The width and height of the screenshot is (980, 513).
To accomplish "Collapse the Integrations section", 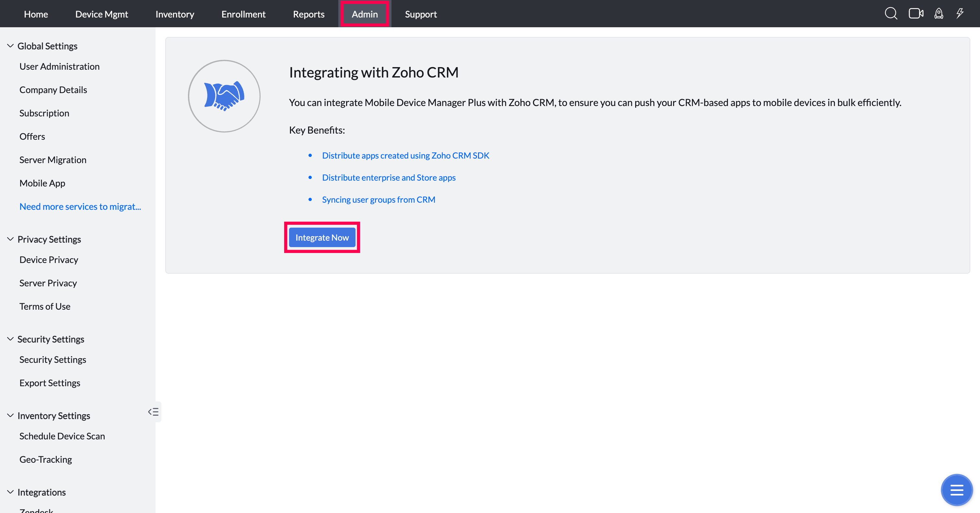I will point(10,492).
